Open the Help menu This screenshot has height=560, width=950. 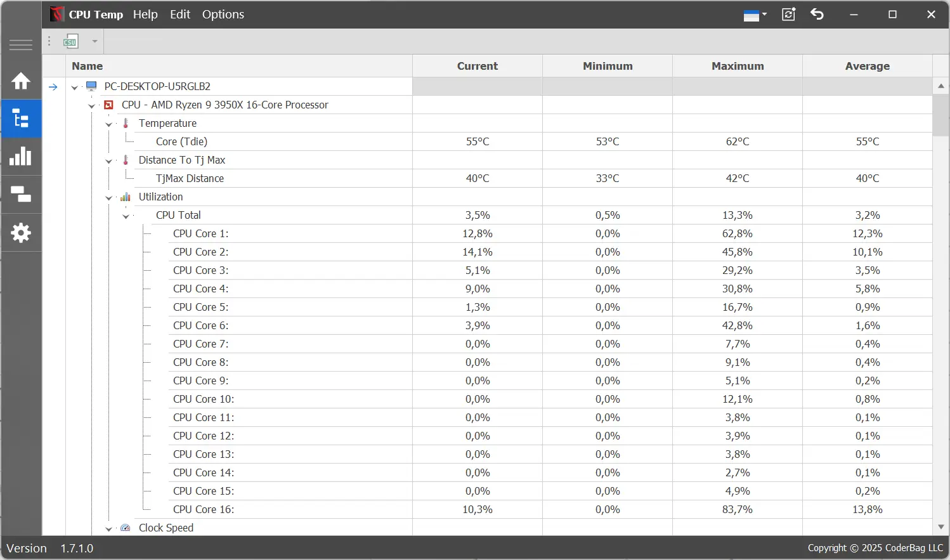point(145,15)
